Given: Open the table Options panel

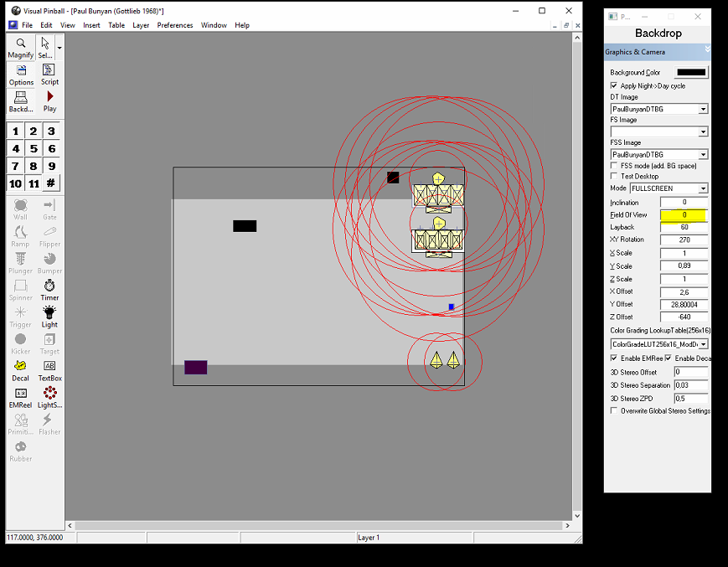Looking at the screenshot, I should [21, 75].
